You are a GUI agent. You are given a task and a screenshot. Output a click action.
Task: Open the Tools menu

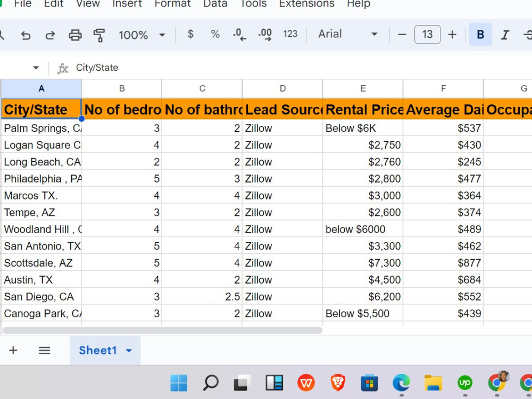pyautogui.click(x=253, y=4)
